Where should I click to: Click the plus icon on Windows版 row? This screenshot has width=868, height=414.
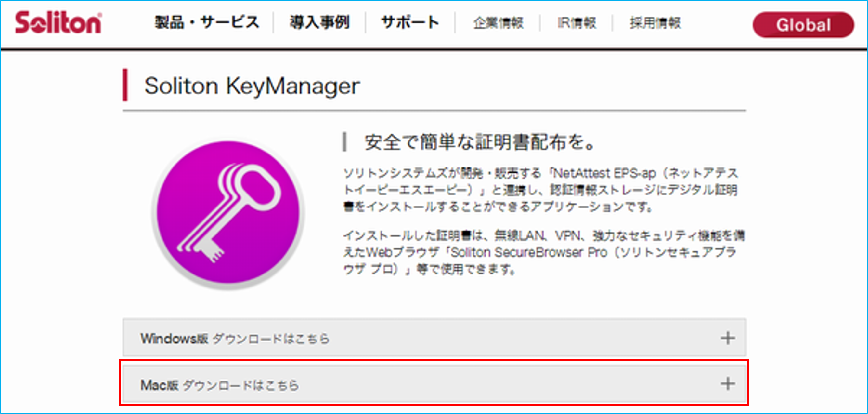coord(728,338)
